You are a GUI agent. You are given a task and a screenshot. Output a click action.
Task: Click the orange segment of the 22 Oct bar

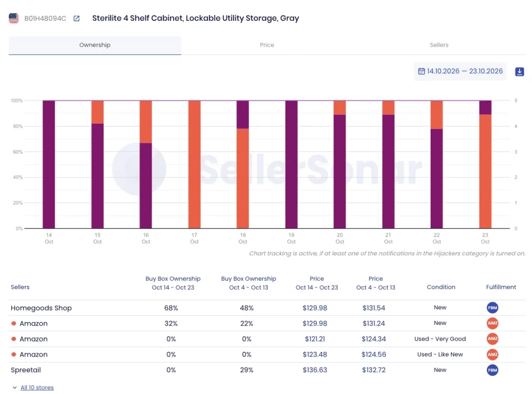coord(436,115)
